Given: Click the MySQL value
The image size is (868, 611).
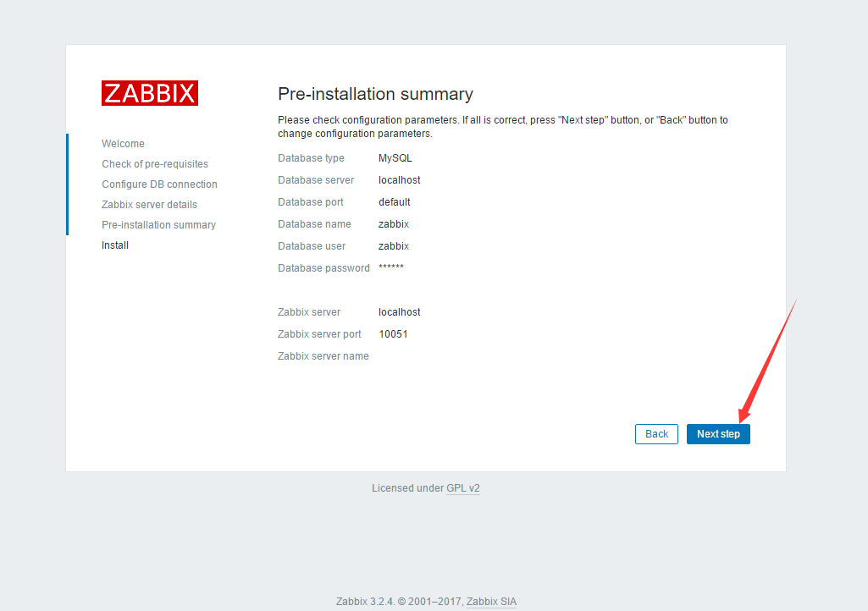Looking at the screenshot, I should click(x=395, y=158).
